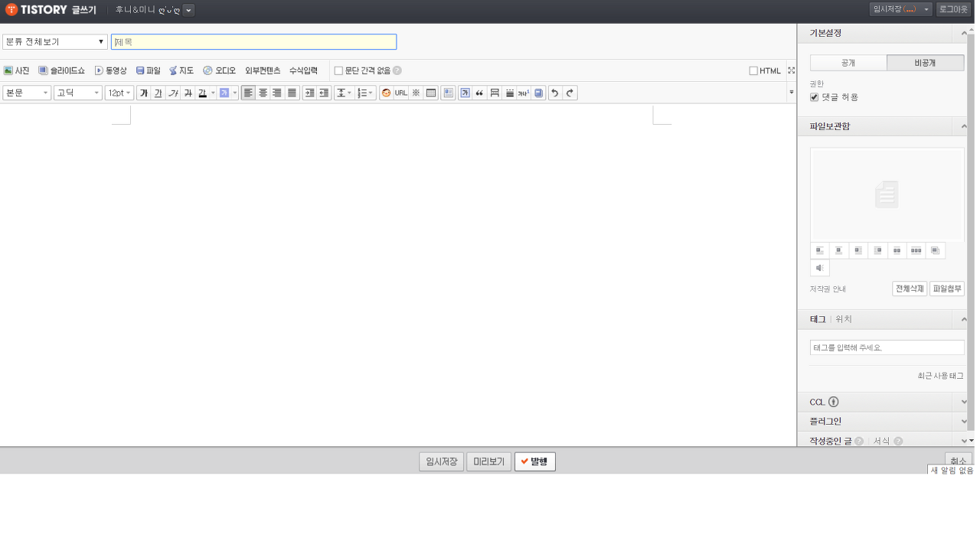Click the speaker icon in file storage
980x551 pixels.
pyautogui.click(x=820, y=269)
